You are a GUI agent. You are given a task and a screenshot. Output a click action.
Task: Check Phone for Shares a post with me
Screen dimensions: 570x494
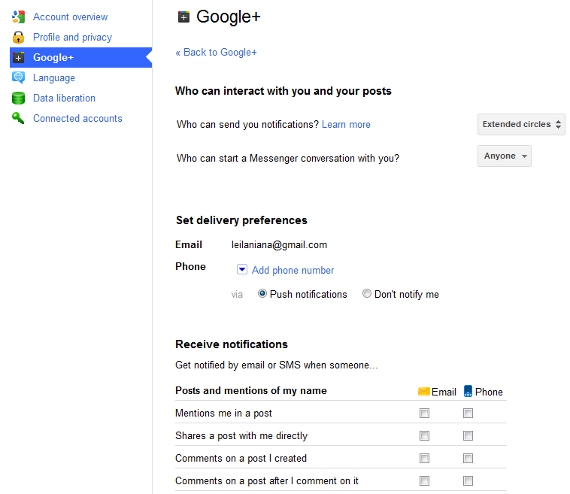(468, 435)
